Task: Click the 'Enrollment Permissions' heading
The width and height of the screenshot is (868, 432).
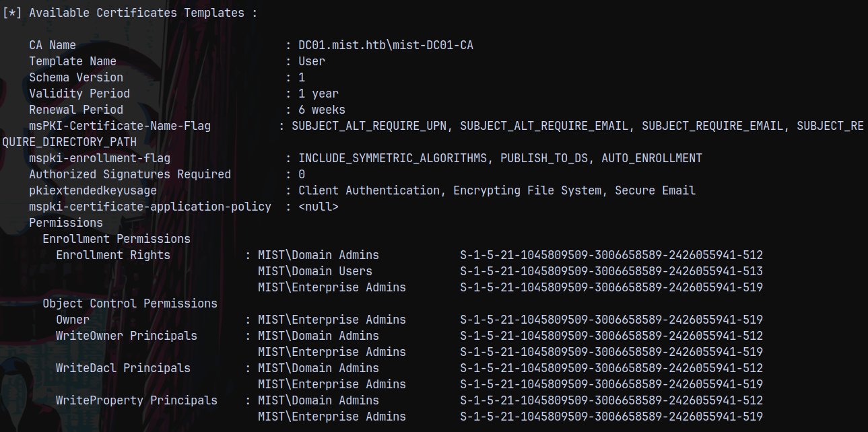Action: tap(116, 239)
